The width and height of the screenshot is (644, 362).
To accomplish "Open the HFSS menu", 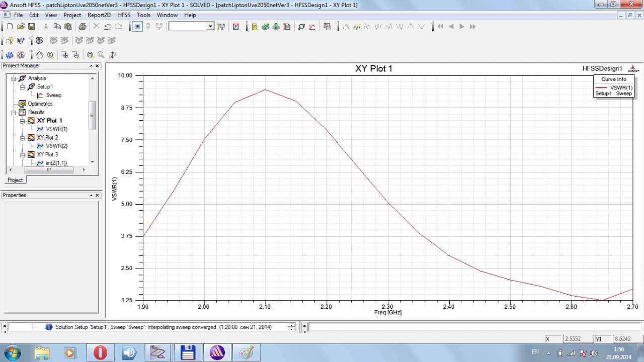I will (123, 15).
